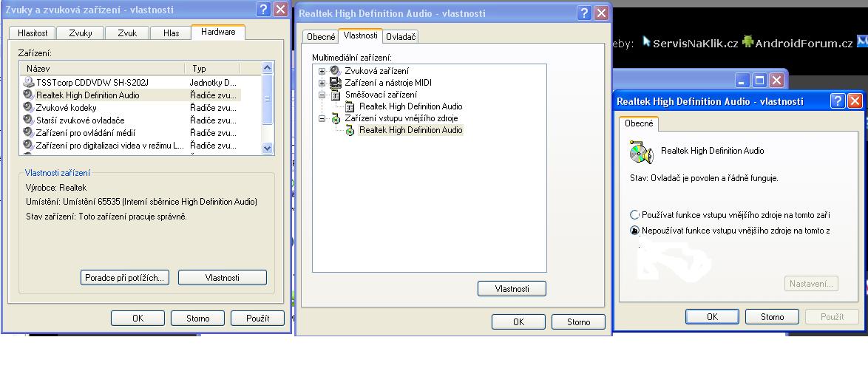
Task: Click the greyed-out Nastavení button
Action: point(811,283)
